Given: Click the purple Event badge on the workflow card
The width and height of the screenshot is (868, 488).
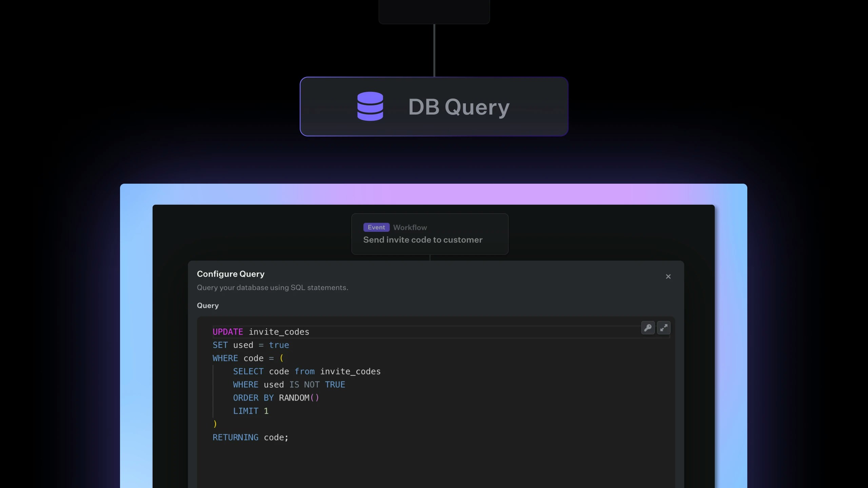Looking at the screenshot, I should point(376,227).
